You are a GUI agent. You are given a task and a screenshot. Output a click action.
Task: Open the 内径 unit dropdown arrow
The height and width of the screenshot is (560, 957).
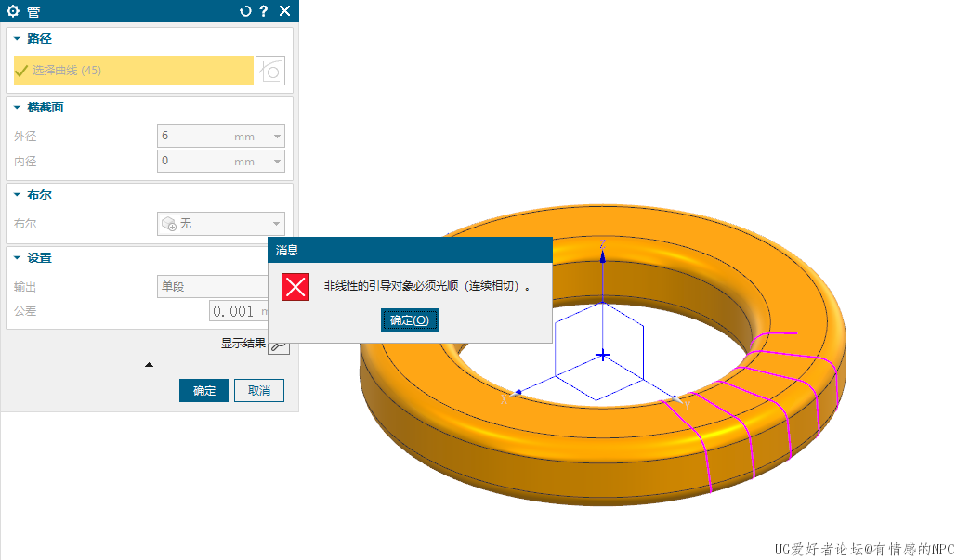pos(277,162)
